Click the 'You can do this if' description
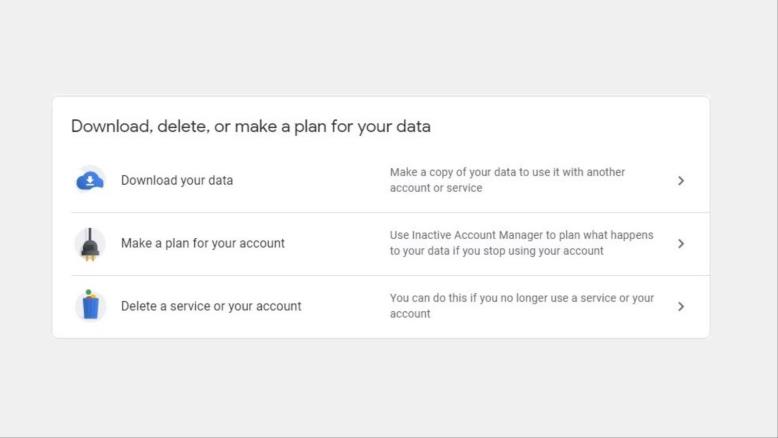 (x=521, y=306)
